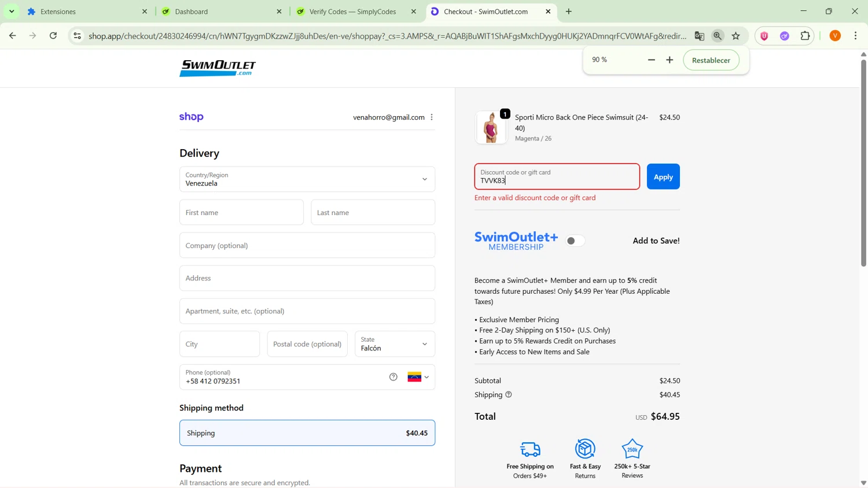Expand the Country/Region dropdown
The width and height of the screenshot is (868, 488).
pyautogui.click(x=307, y=179)
